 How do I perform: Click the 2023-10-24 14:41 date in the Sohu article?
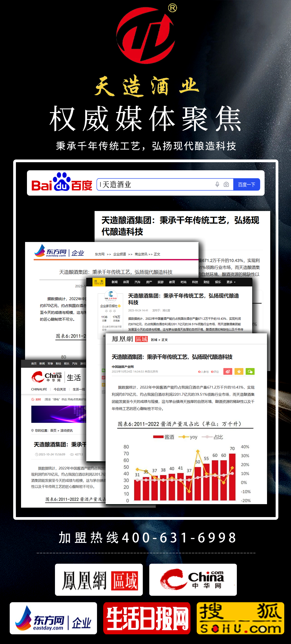pyautogui.click(x=138, y=310)
